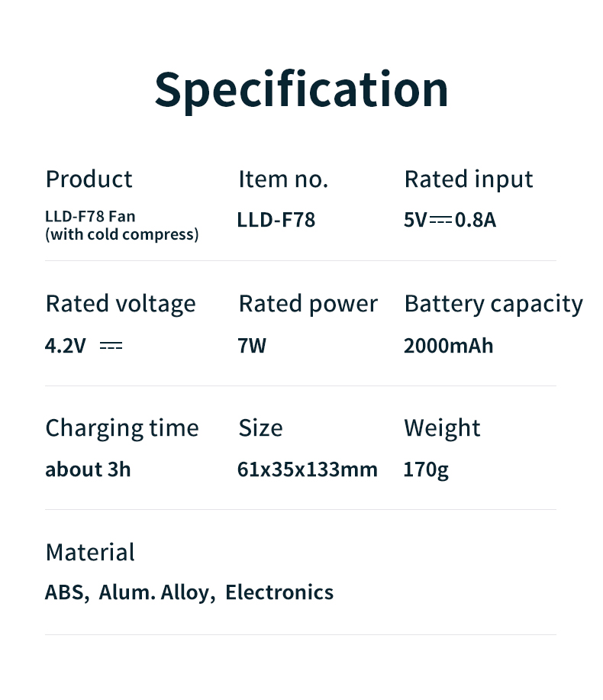
Task: Select the Rated power label
Action: click(308, 304)
